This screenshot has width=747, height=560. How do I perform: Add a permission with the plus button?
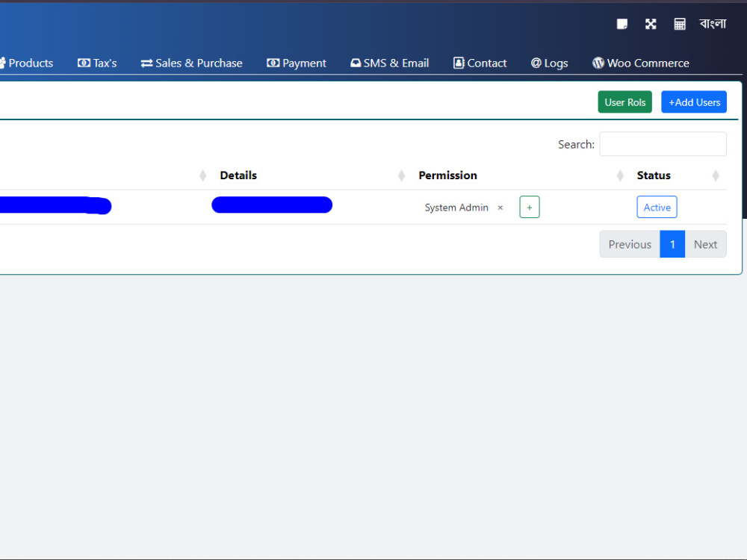530,207
